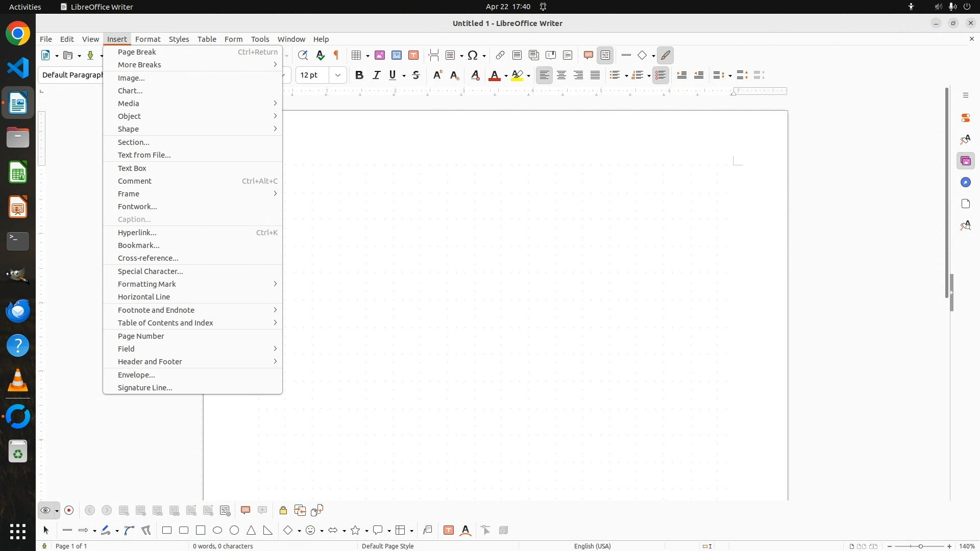This screenshot has width=980, height=551.
Task: Click Special Character... entry
Action: point(151,271)
